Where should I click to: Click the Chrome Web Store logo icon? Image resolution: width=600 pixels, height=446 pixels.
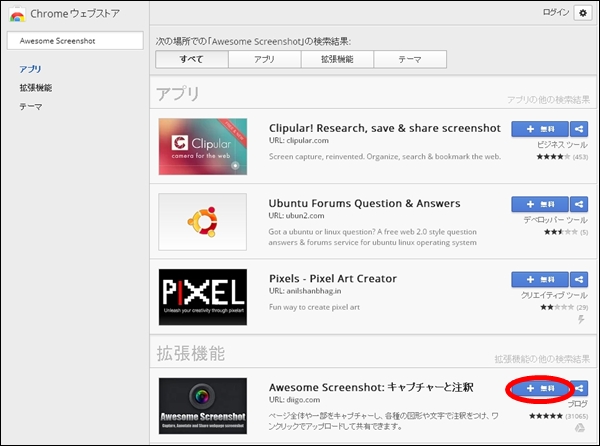pyautogui.click(x=17, y=14)
